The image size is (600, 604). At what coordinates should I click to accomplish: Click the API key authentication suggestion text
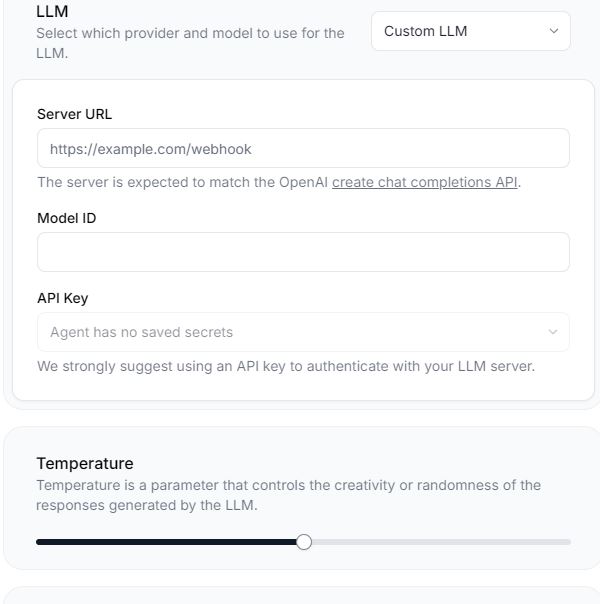coord(286,366)
